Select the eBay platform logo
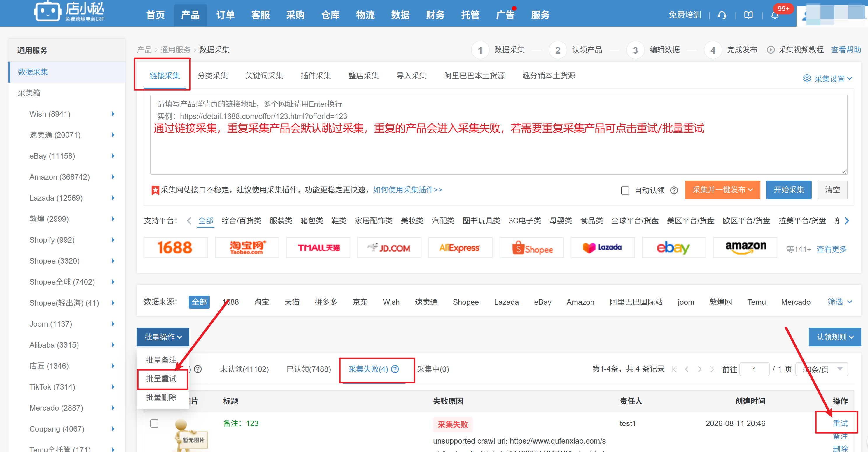 click(x=673, y=248)
